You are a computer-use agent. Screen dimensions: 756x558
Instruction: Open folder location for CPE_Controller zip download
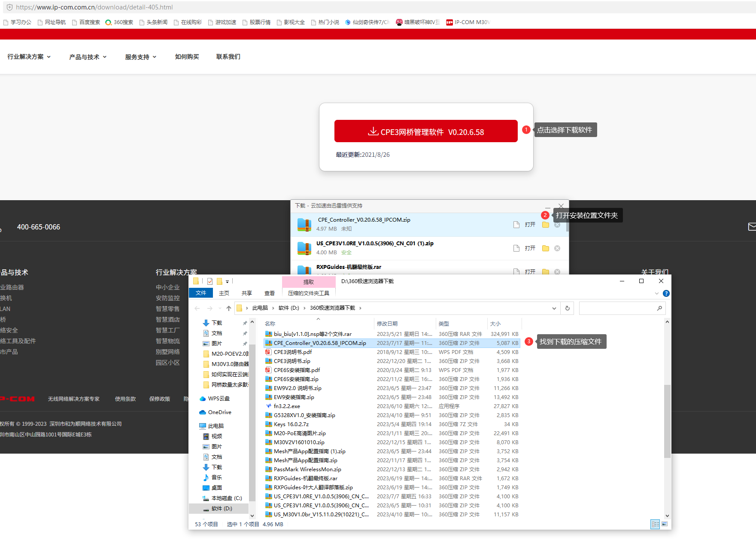[x=545, y=225]
